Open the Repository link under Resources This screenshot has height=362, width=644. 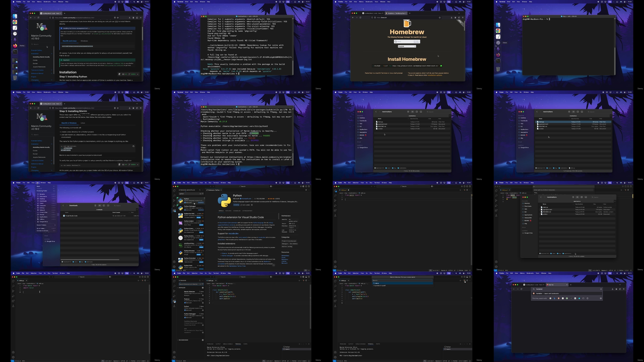click(x=285, y=259)
